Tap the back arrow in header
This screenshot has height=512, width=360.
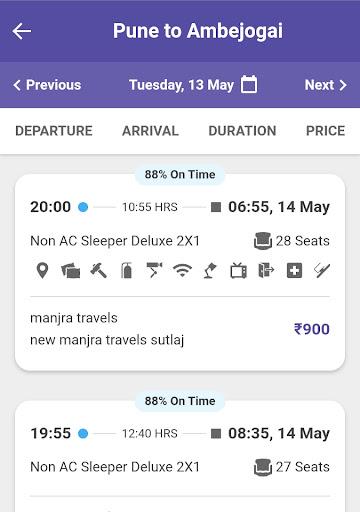pos(22,31)
